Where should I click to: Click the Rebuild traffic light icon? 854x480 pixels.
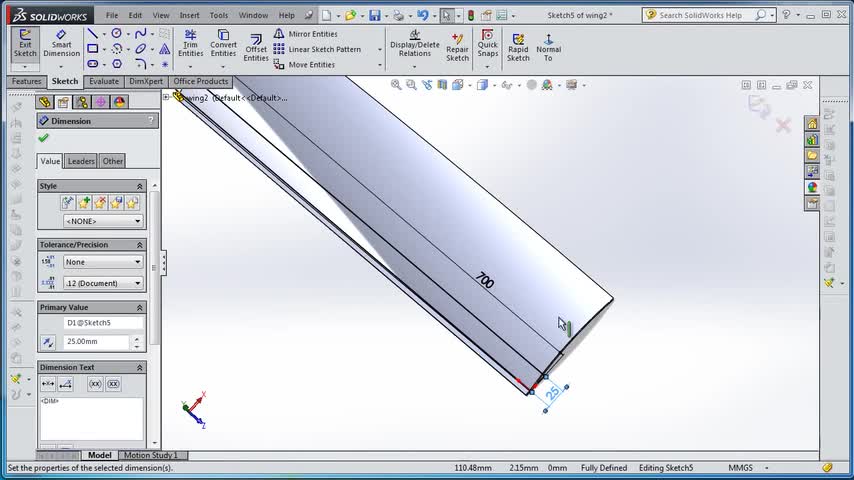pos(471,15)
